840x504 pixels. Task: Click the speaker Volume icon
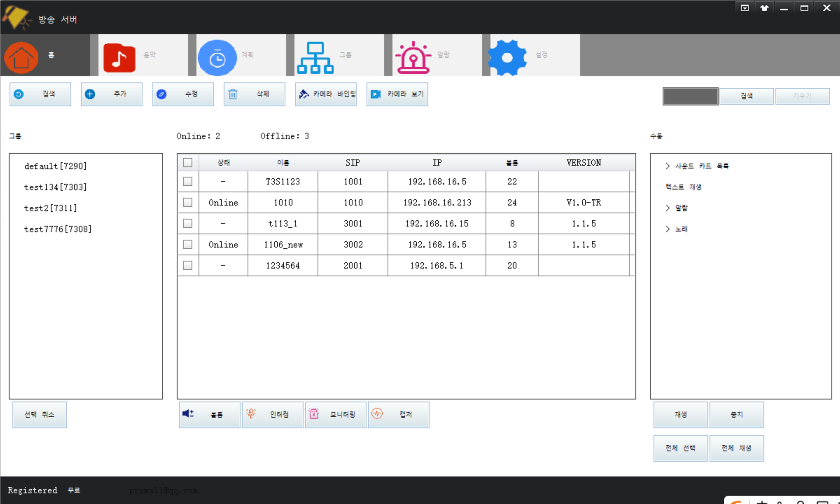click(x=188, y=414)
